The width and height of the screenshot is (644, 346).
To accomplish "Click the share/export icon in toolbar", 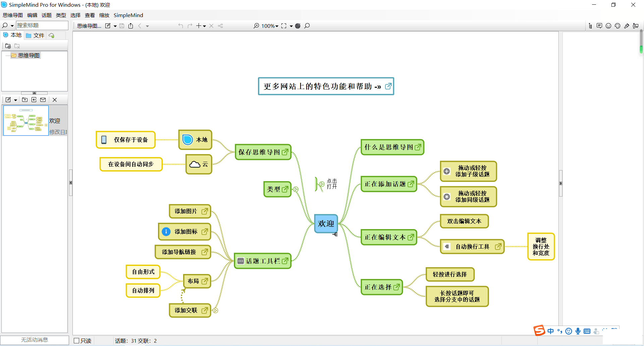I will pyautogui.click(x=131, y=26).
